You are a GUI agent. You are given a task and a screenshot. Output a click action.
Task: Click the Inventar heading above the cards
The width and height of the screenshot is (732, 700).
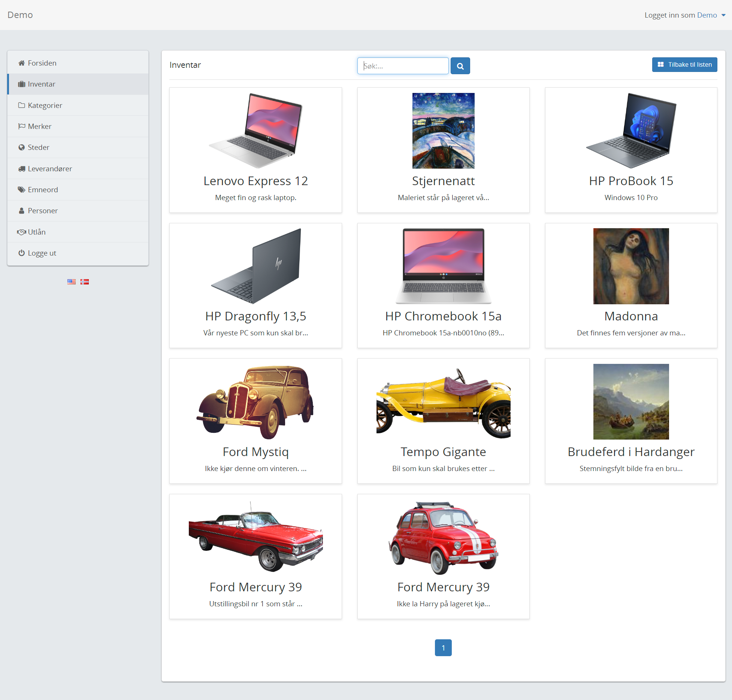coord(185,65)
